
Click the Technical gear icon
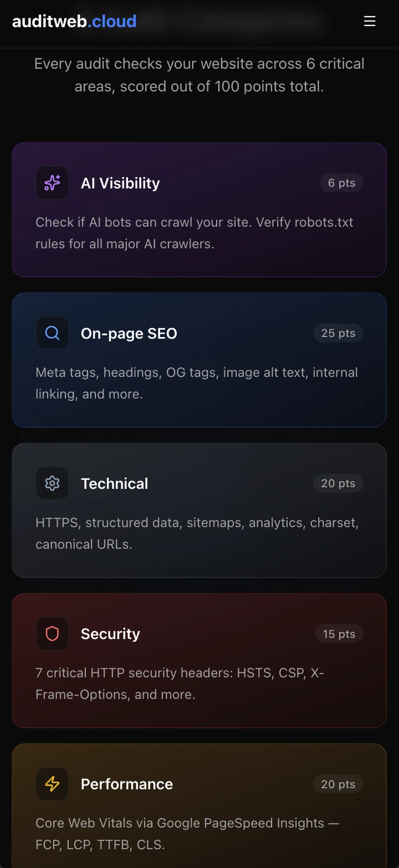point(52,483)
